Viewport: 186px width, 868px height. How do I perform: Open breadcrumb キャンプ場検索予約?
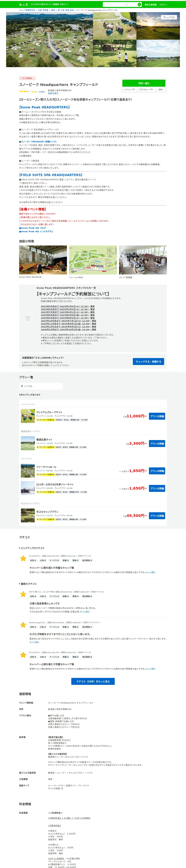coord(27,10)
